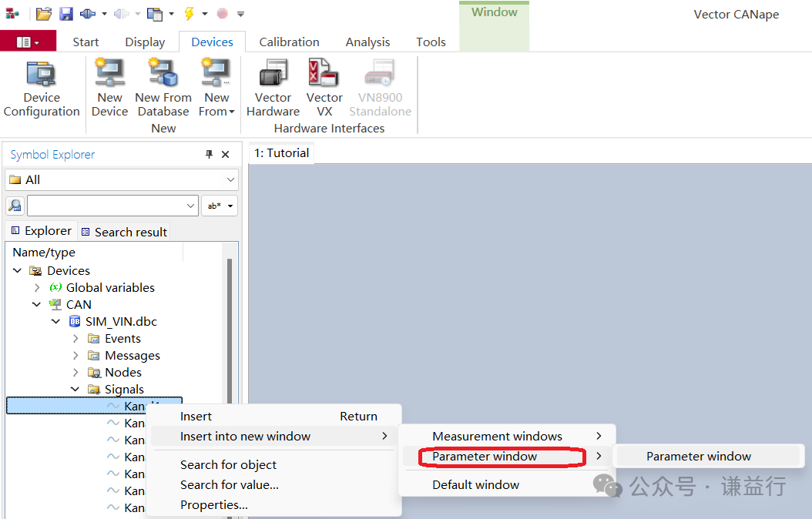Click the CAN network icon
The width and height of the screenshot is (812, 519).
[x=55, y=304]
